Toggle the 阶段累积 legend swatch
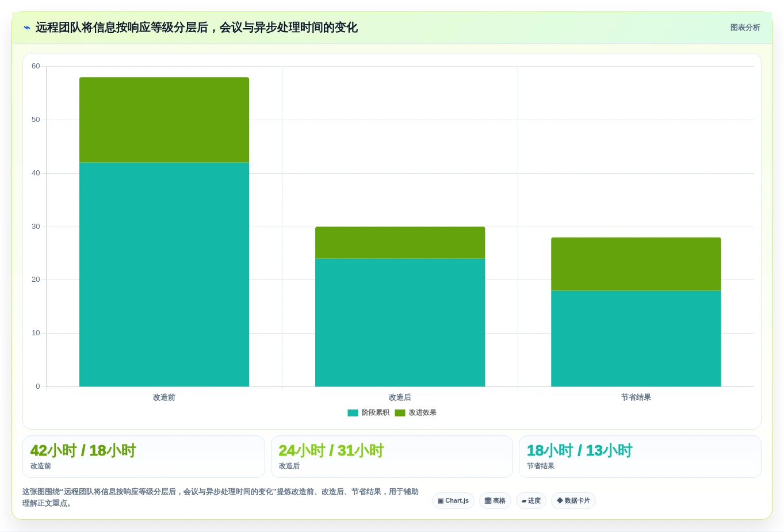784x532 pixels. [353, 413]
